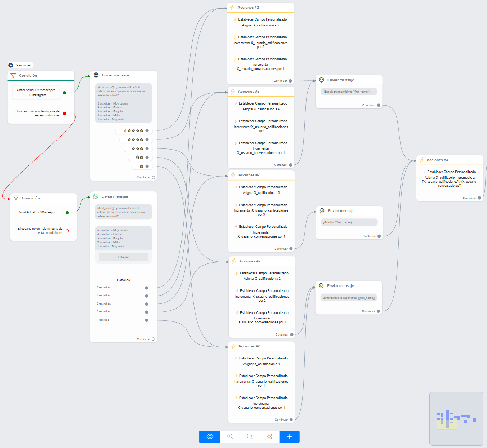Click the eye preview button in bottom toolbar
487x448 pixels.
pos(210,436)
